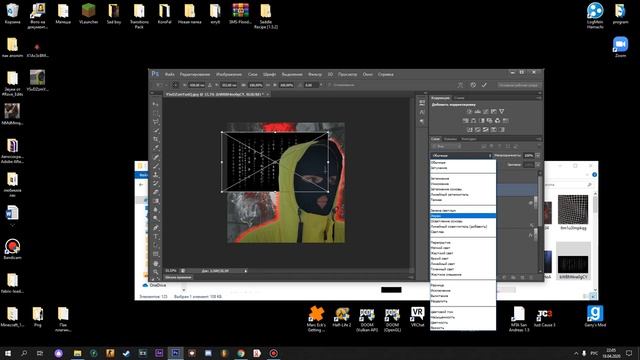Open the Фильтр menu
This screenshot has height=360, width=640.
coord(315,74)
